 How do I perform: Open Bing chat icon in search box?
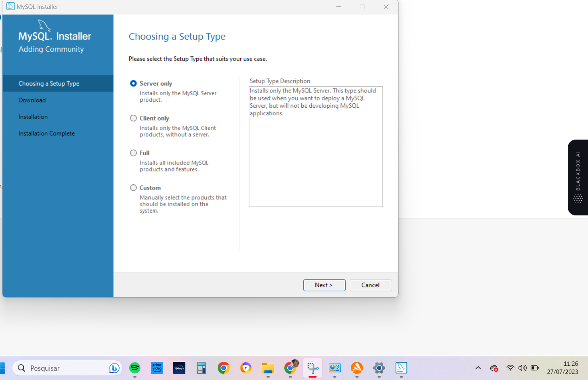[114, 368]
